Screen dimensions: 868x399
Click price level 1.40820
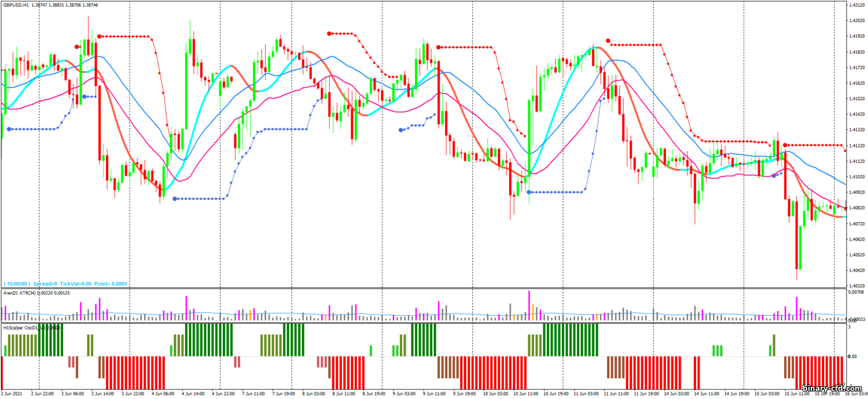pos(856,208)
